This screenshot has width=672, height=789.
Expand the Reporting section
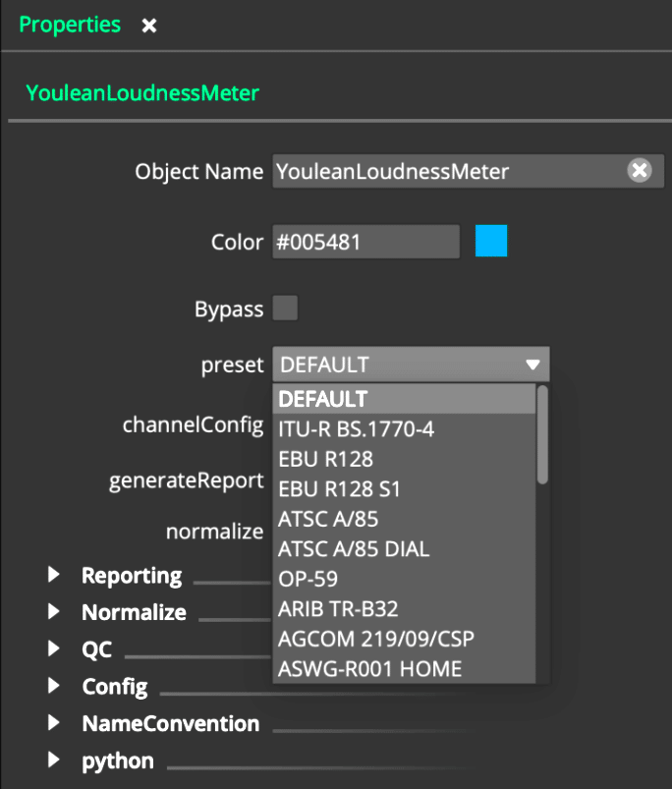[x=54, y=575]
